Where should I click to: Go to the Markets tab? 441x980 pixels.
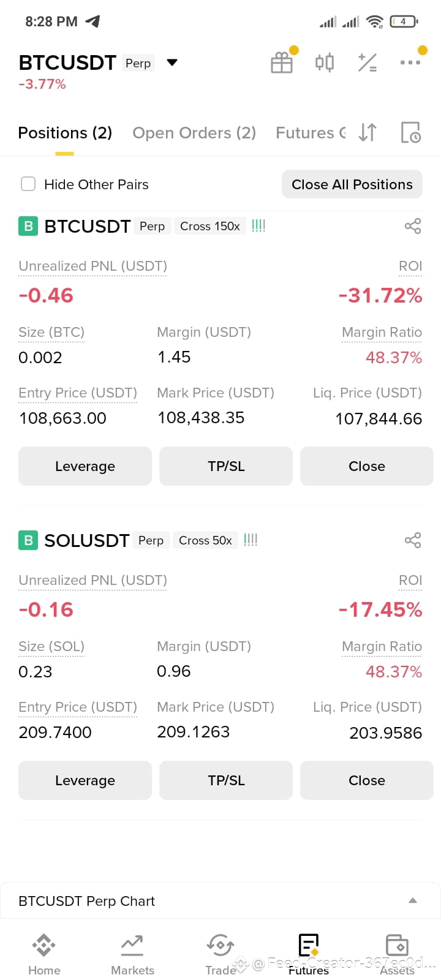click(x=132, y=954)
